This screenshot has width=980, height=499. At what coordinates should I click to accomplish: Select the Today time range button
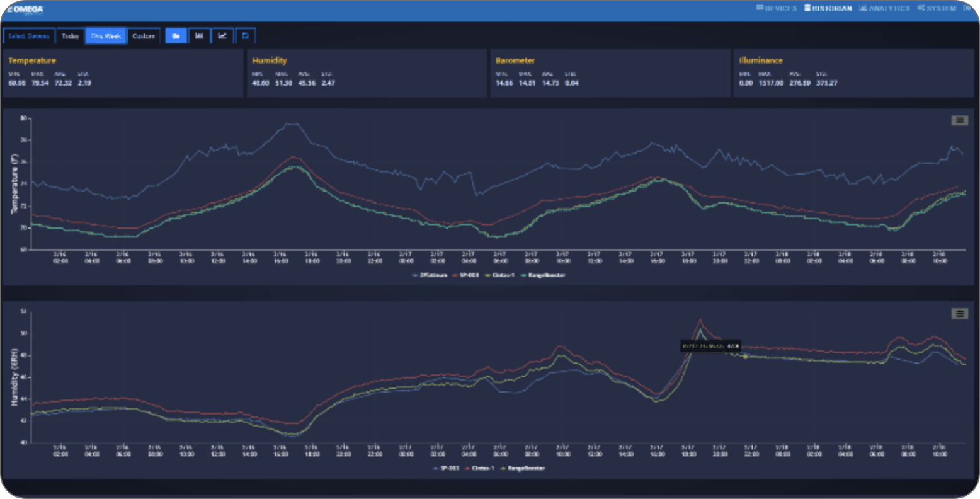click(x=70, y=36)
